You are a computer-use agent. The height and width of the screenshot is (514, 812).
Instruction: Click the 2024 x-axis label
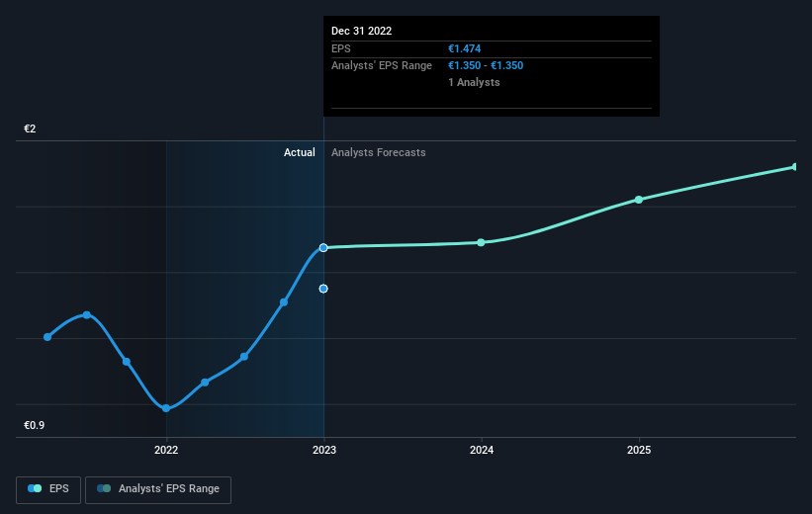click(x=482, y=450)
